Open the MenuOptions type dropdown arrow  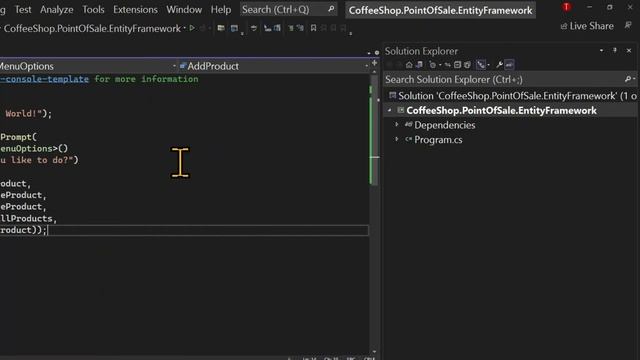point(174,66)
